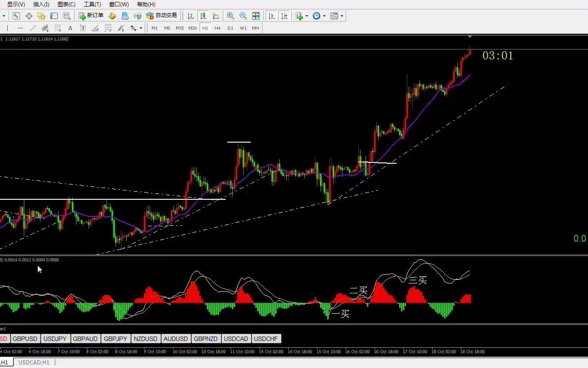This screenshot has width=588, height=368.
Task: Select the text label tool
Action: [x=83, y=28]
